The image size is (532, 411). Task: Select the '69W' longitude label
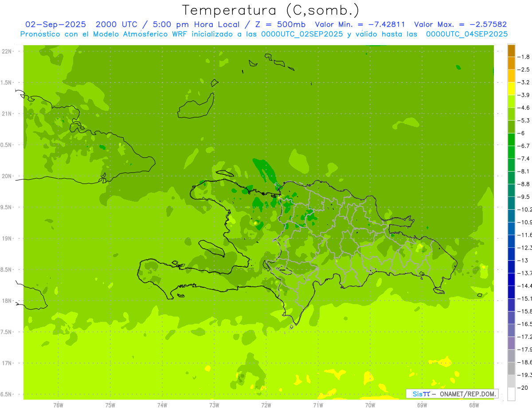422,405
